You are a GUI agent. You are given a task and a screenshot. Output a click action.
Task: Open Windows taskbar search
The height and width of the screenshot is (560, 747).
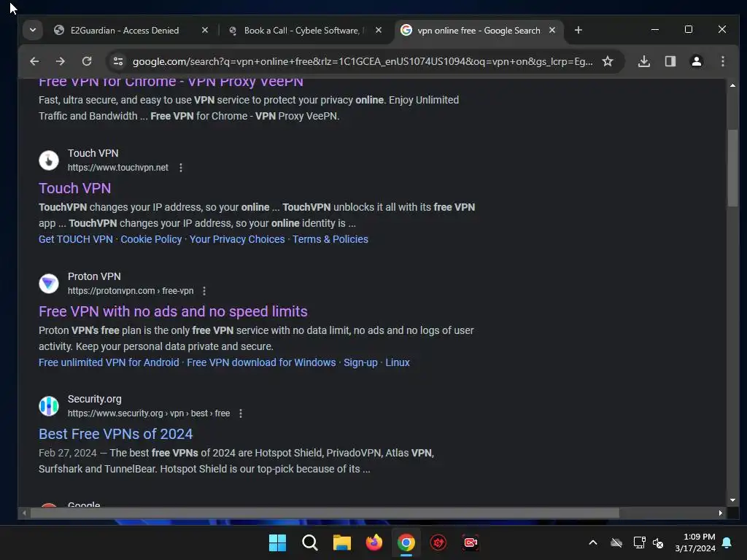pyautogui.click(x=309, y=542)
